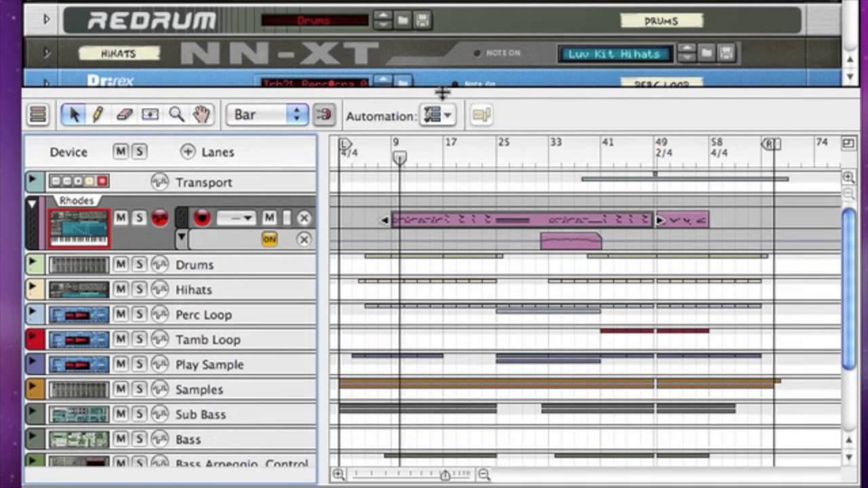Select the Hand tool
The image size is (868, 488).
(x=201, y=115)
